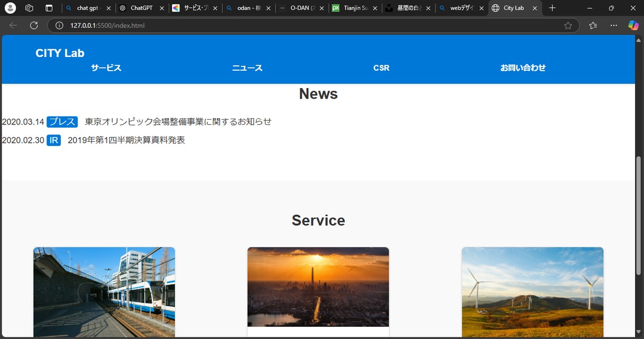Open the サービス navigation link

(x=106, y=67)
